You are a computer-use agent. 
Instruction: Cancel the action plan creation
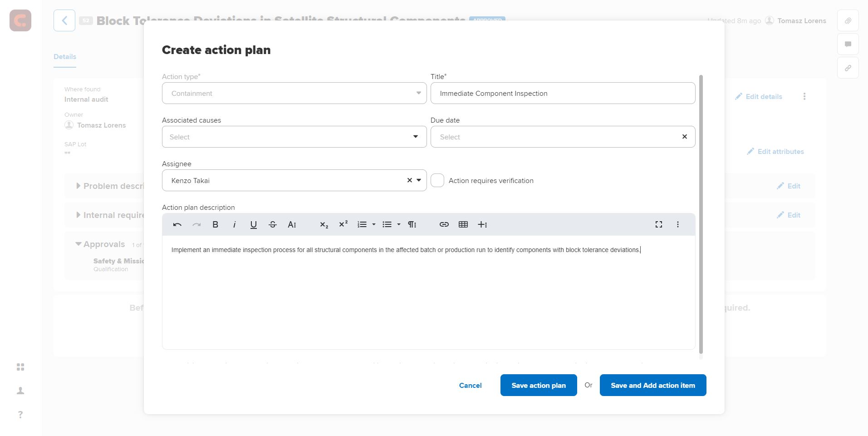[x=470, y=385]
